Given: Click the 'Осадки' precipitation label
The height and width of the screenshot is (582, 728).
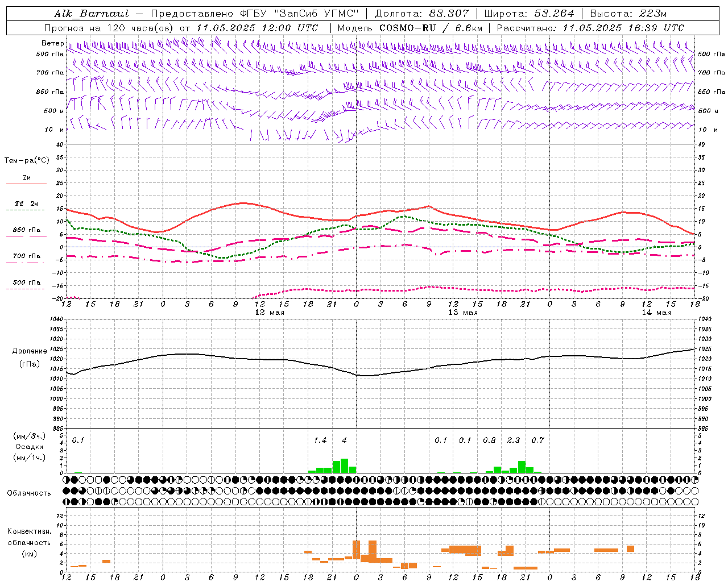Looking at the screenshot, I should [29, 447].
